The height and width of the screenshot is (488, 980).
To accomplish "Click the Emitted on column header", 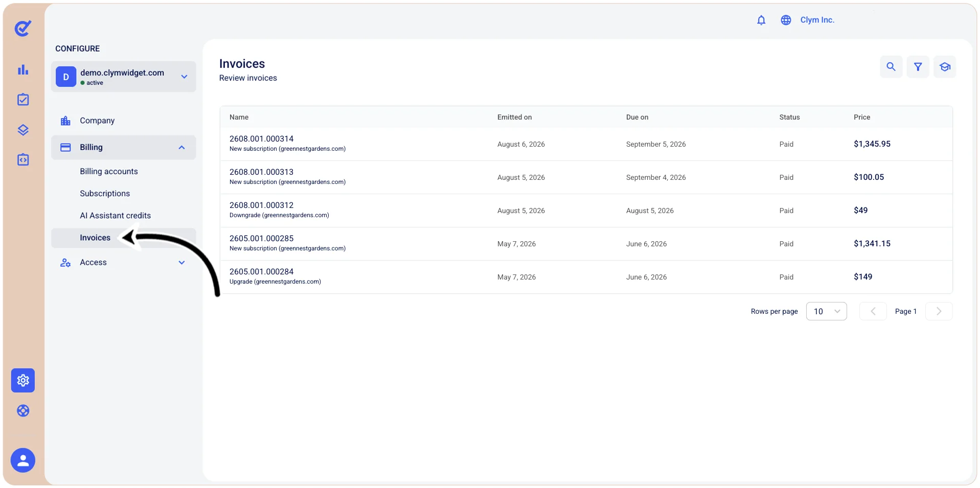I will point(514,117).
